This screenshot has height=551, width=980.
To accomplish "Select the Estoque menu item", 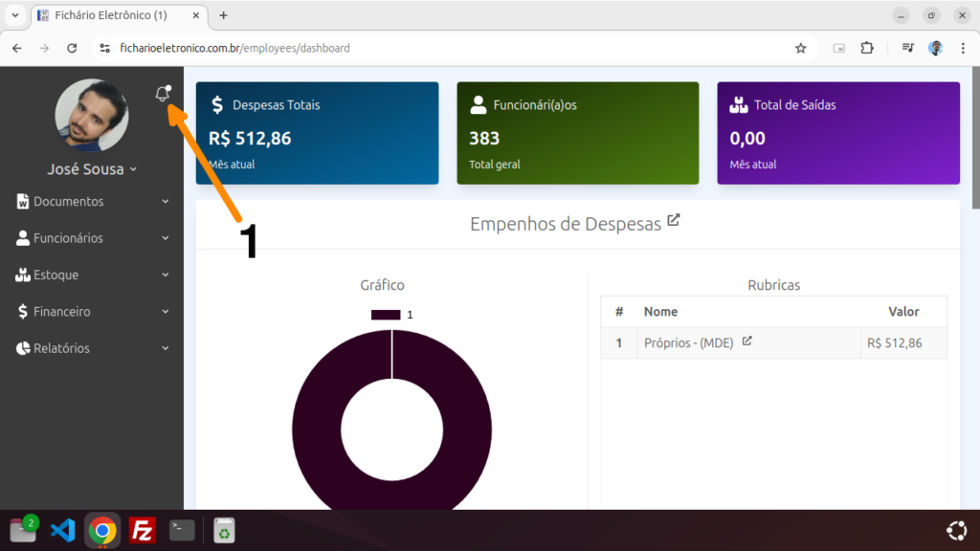I will pyautogui.click(x=92, y=275).
